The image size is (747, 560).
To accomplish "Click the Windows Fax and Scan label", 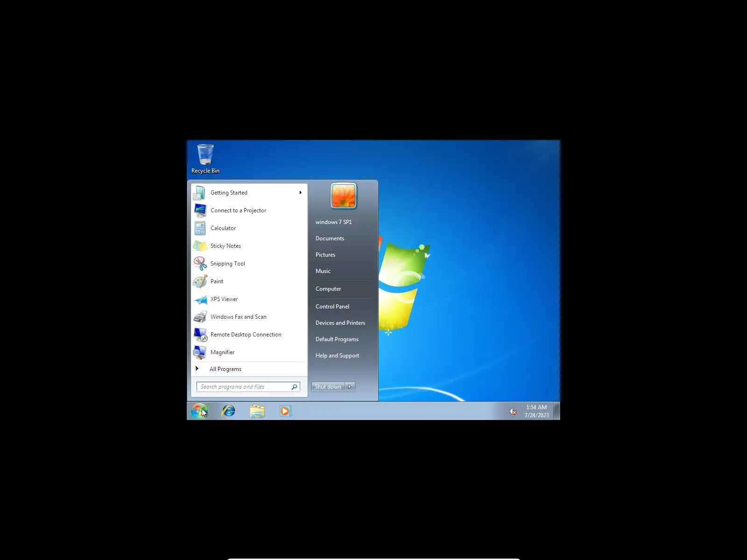I will click(x=238, y=317).
